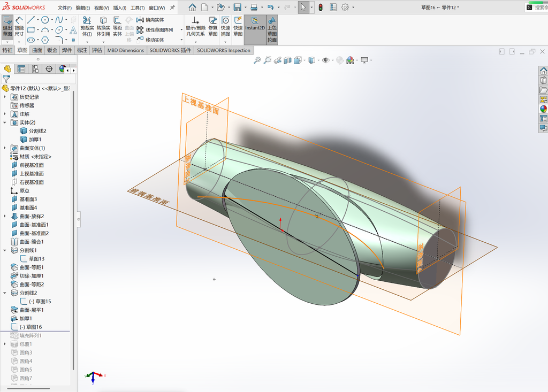Click Move Entities (移动实体)
The width and height of the screenshot is (548, 392).
coord(150,40)
